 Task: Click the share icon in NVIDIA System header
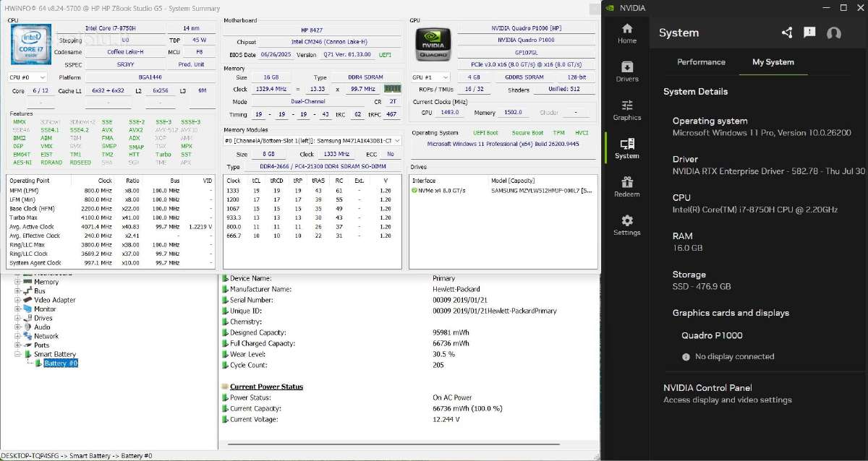coord(787,33)
